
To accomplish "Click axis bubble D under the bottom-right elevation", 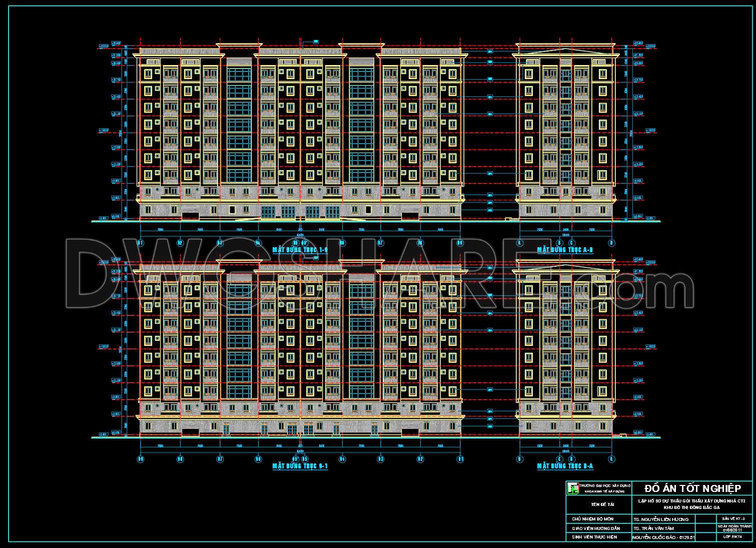I will tap(520, 459).
